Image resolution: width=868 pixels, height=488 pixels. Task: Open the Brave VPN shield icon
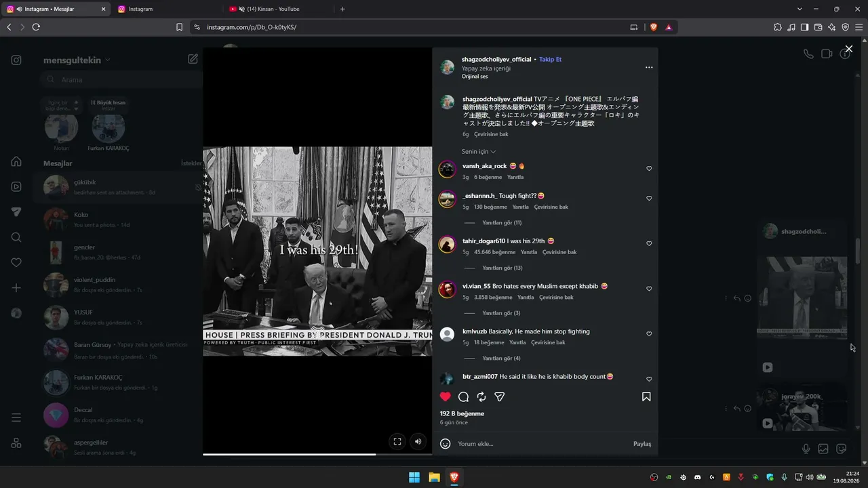point(846,27)
